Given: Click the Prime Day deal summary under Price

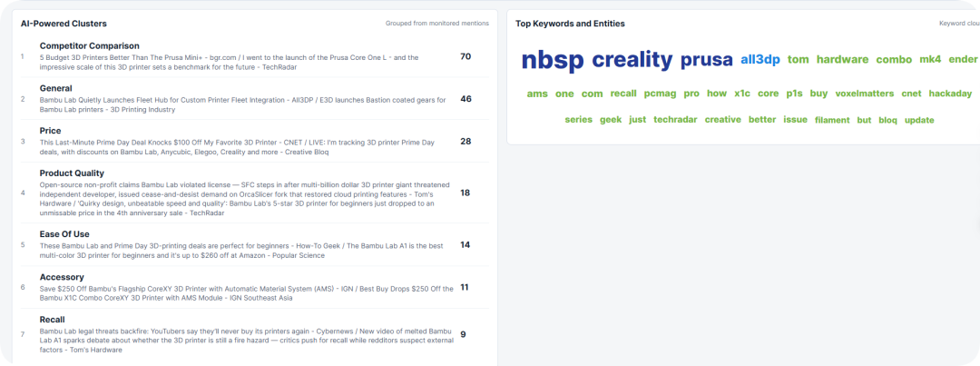Looking at the screenshot, I should [x=236, y=147].
